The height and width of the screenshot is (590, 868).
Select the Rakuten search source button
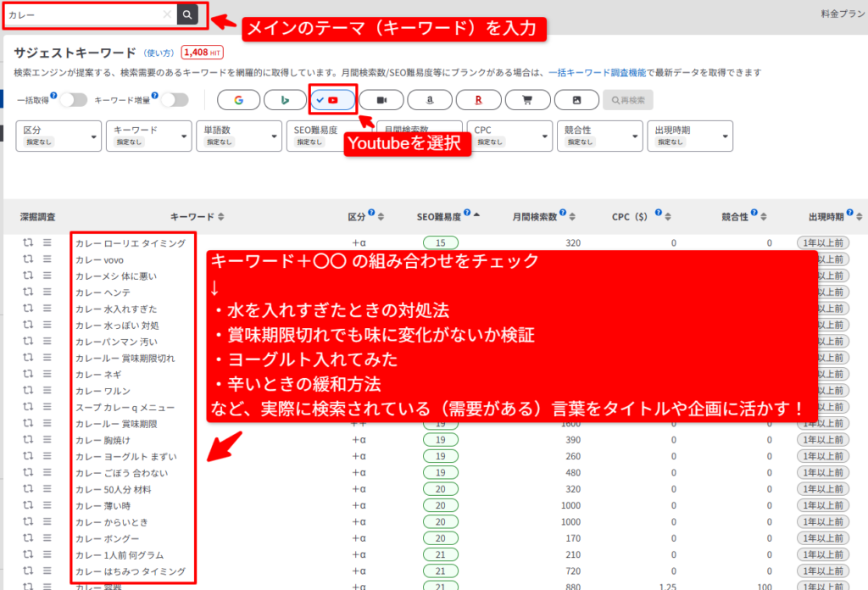[478, 100]
